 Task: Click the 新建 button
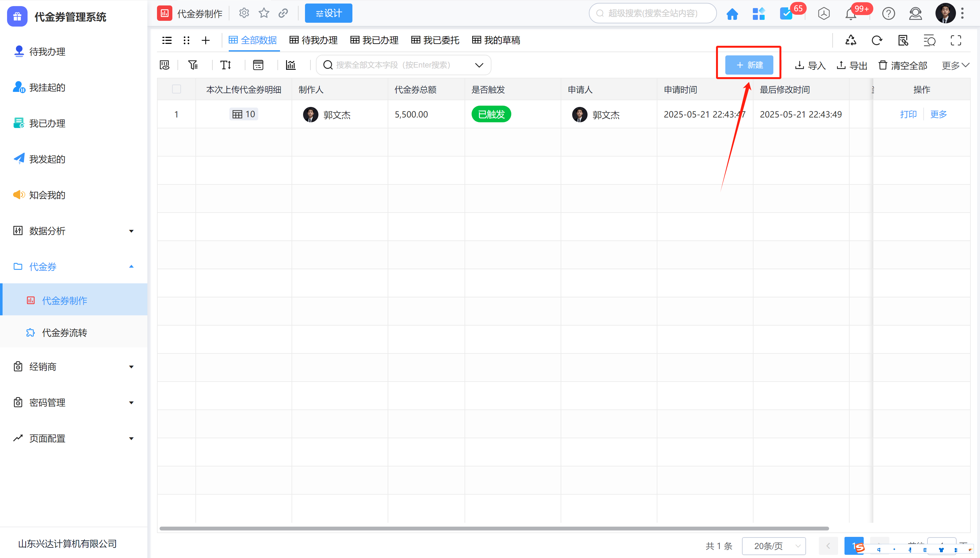point(749,65)
